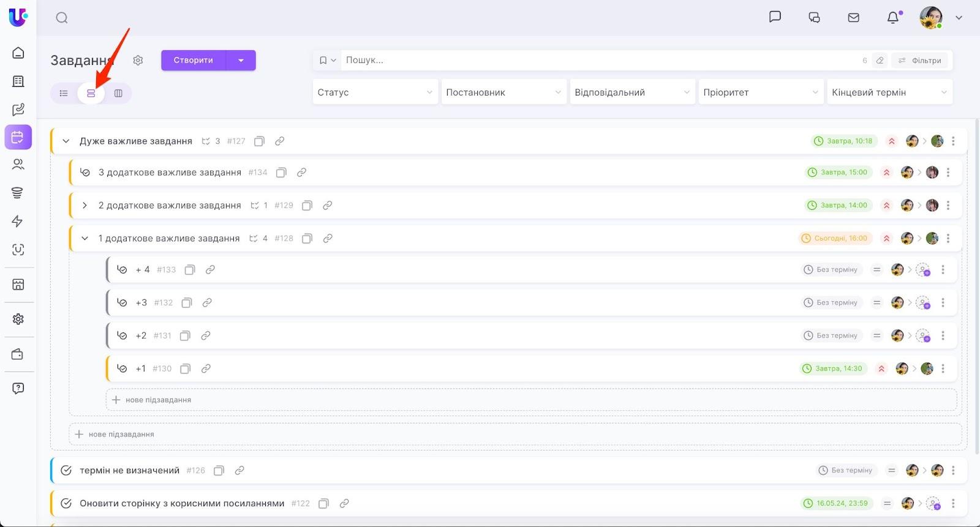The image size is (980, 527).
Task: Click the copy icon for task #122
Action: pyautogui.click(x=323, y=503)
